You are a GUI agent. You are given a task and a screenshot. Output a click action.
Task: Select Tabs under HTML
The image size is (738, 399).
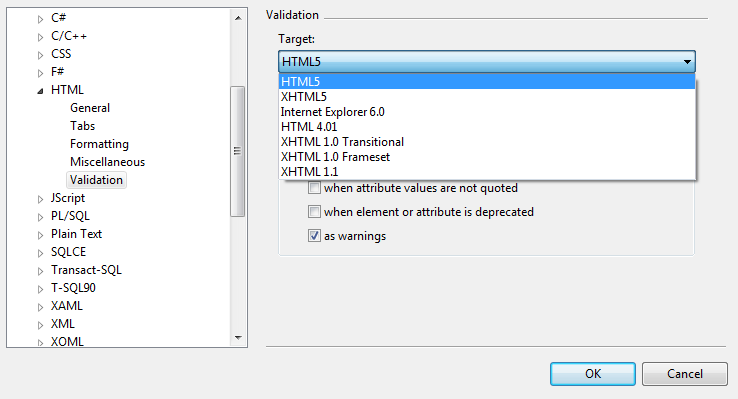(x=82, y=126)
